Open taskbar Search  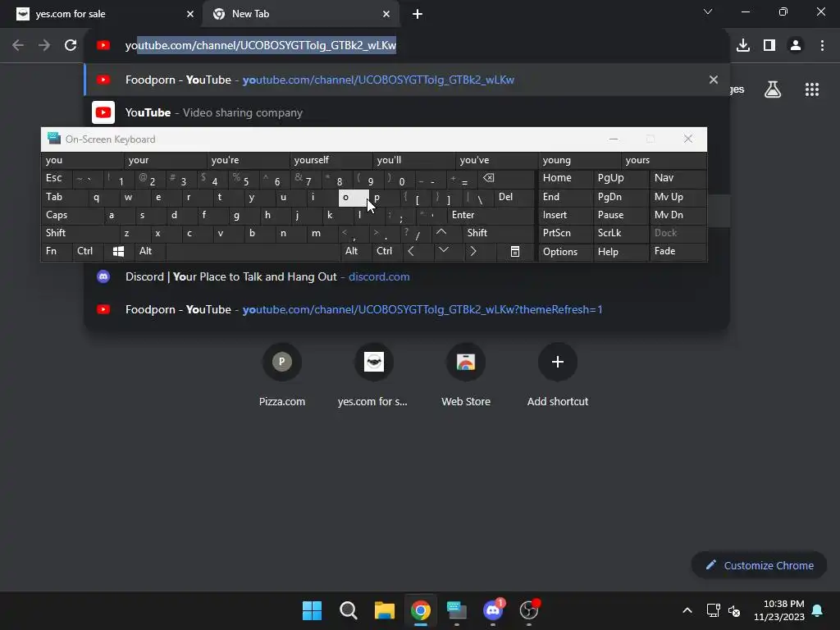click(x=348, y=610)
